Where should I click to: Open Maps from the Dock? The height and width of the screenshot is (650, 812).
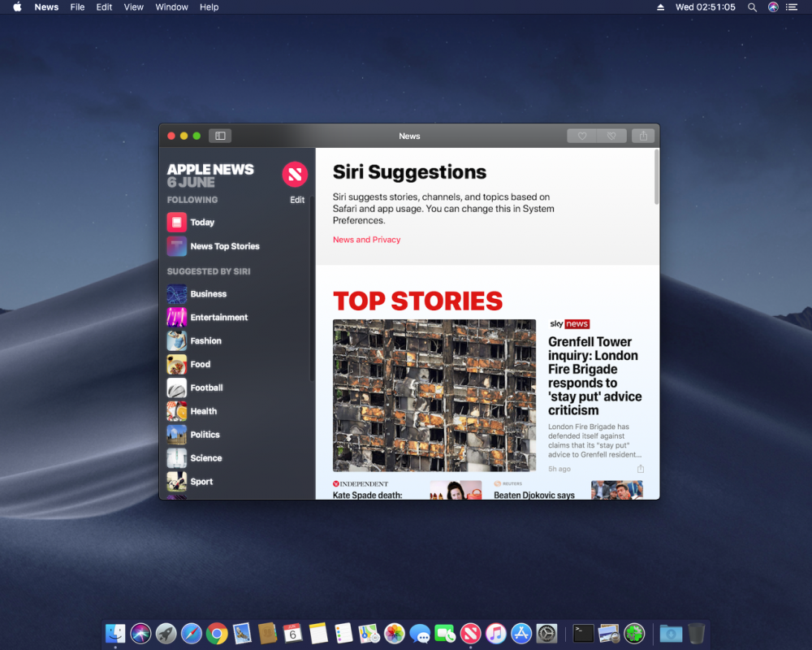point(369,634)
